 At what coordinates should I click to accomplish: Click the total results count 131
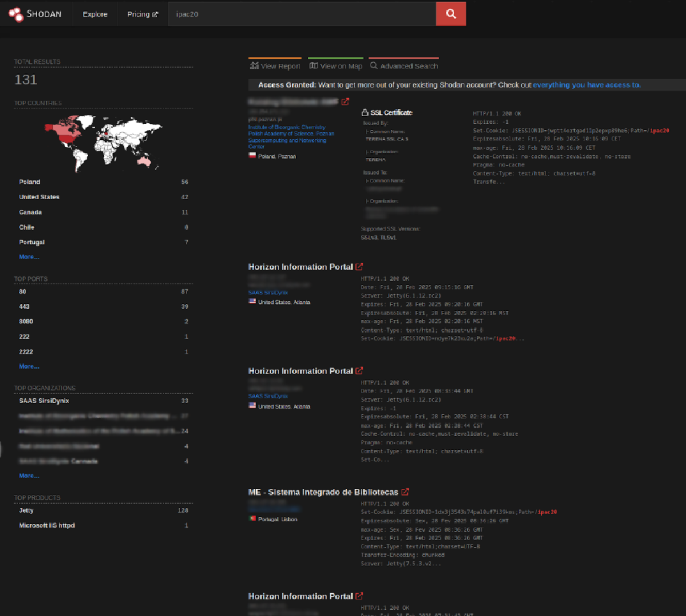pyautogui.click(x=26, y=80)
